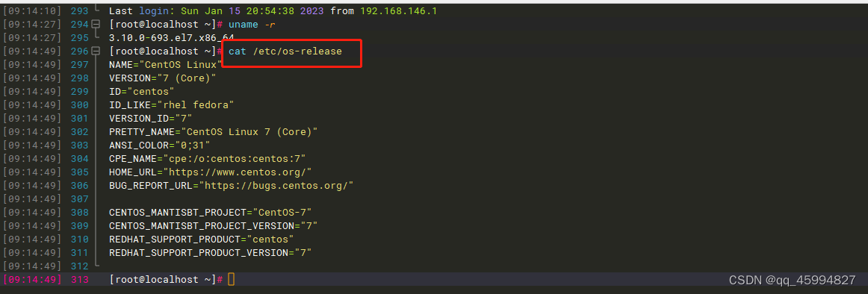868x294 pixels.
Task: Click line number 313
Action: pos(80,279)
